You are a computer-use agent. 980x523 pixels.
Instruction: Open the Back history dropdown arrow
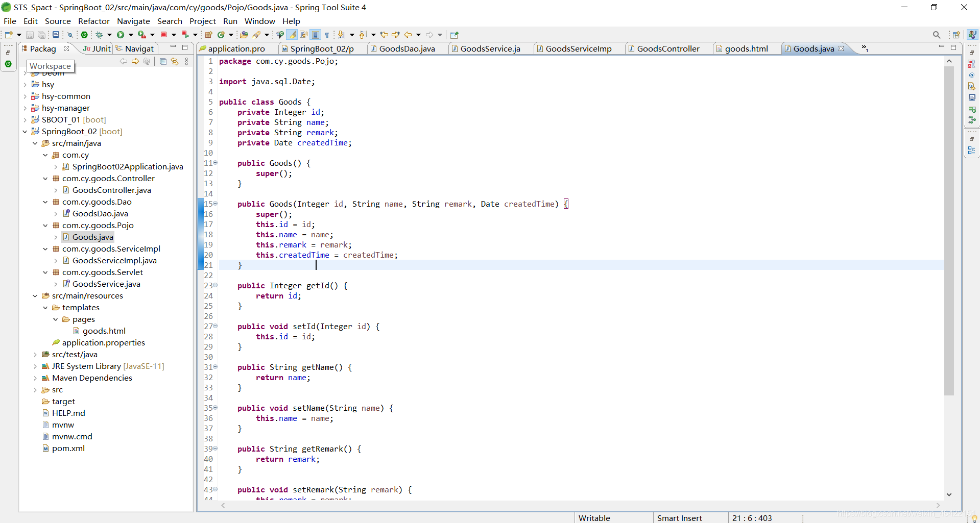click(418, 35)
